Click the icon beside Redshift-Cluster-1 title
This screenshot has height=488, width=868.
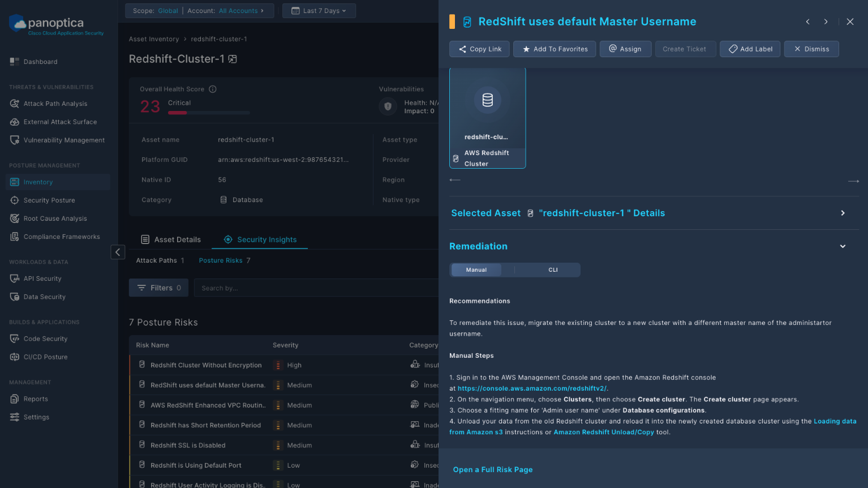coord(233,59)
